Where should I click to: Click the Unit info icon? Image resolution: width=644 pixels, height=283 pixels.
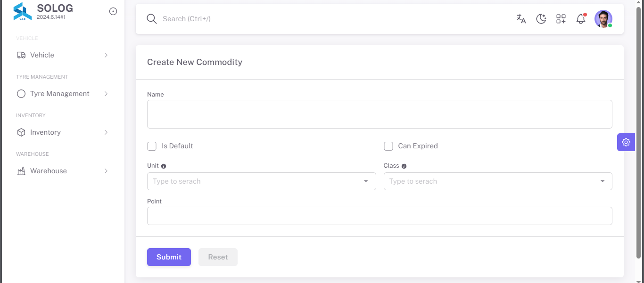tap(164, 166)
